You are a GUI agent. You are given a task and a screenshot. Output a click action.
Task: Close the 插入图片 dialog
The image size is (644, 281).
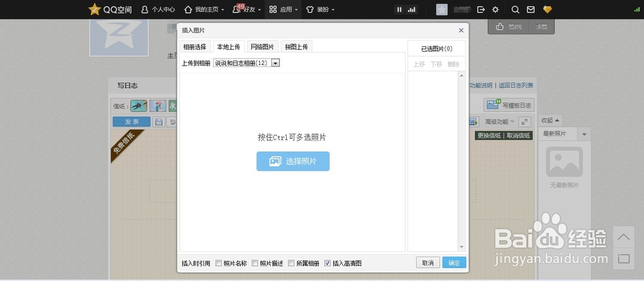461,30
